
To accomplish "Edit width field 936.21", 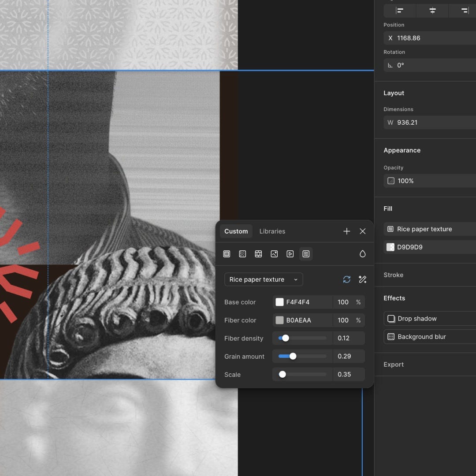I will pyautogui.click(x=430, y=123).
